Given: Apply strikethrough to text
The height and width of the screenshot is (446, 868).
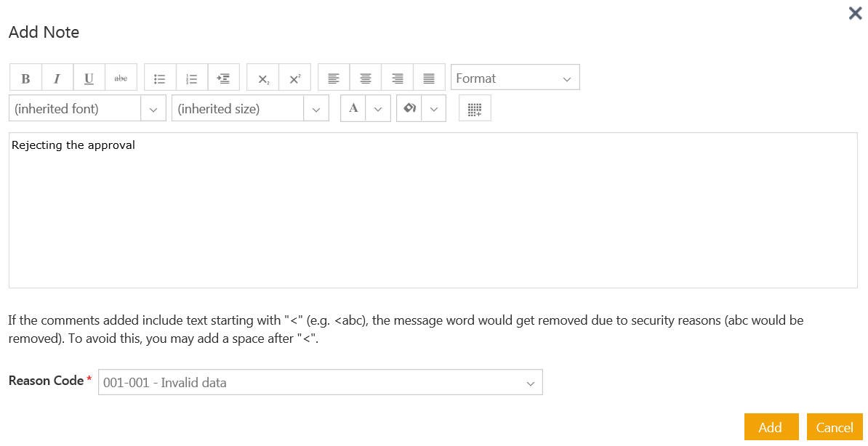Looking at the screenshot, I should coord(121,78).
